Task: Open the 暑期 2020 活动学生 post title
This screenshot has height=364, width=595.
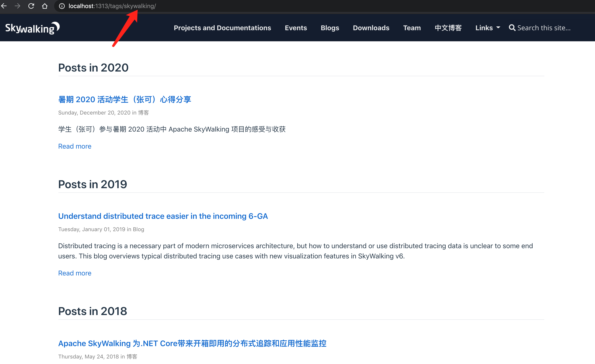Action: (x=125, y=99)
